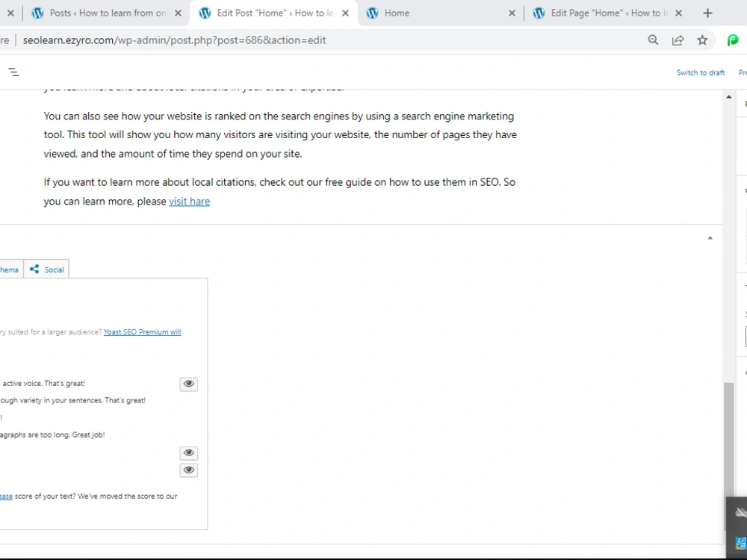Toggle the second eye highlight button
The image size is (747, 560).
(189, 452)
